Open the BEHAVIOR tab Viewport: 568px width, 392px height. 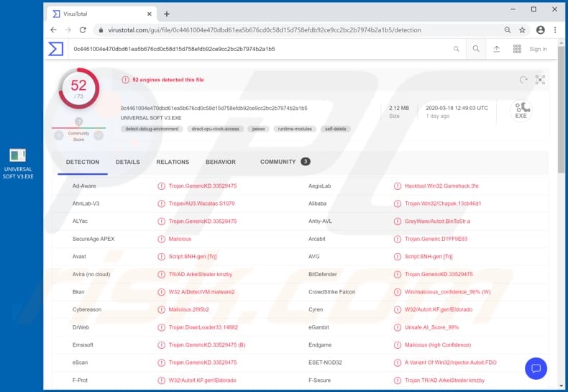pyautogui.click(x=221, y=162)
